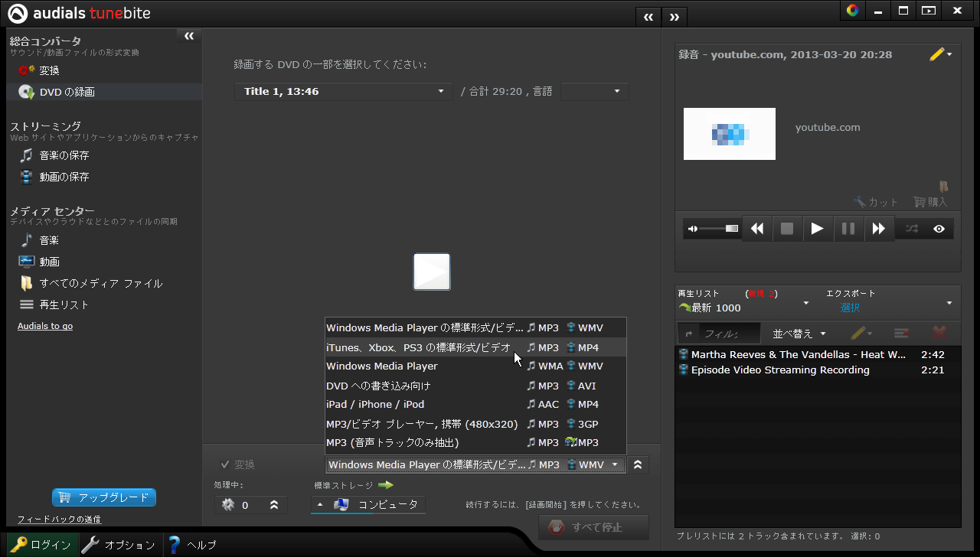The image size is (980, 557).
Task: Click the stop button in player
Action: click(787, 229)
